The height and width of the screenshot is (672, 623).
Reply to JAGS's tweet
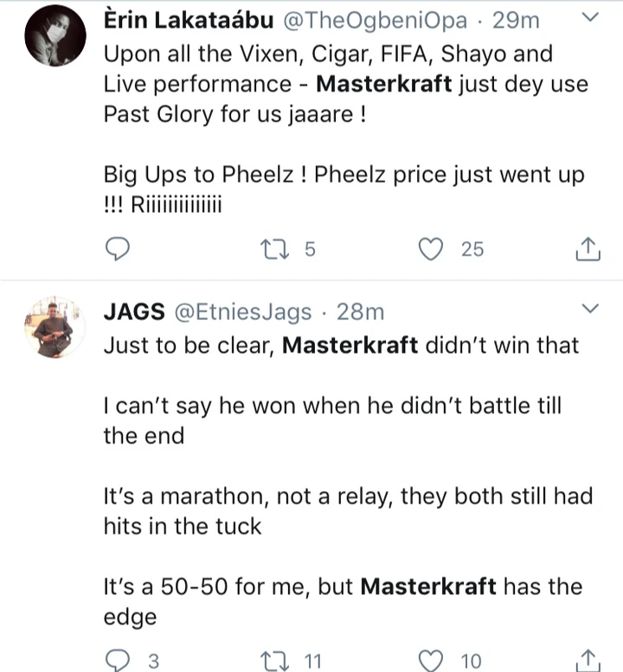click(117, 660)
